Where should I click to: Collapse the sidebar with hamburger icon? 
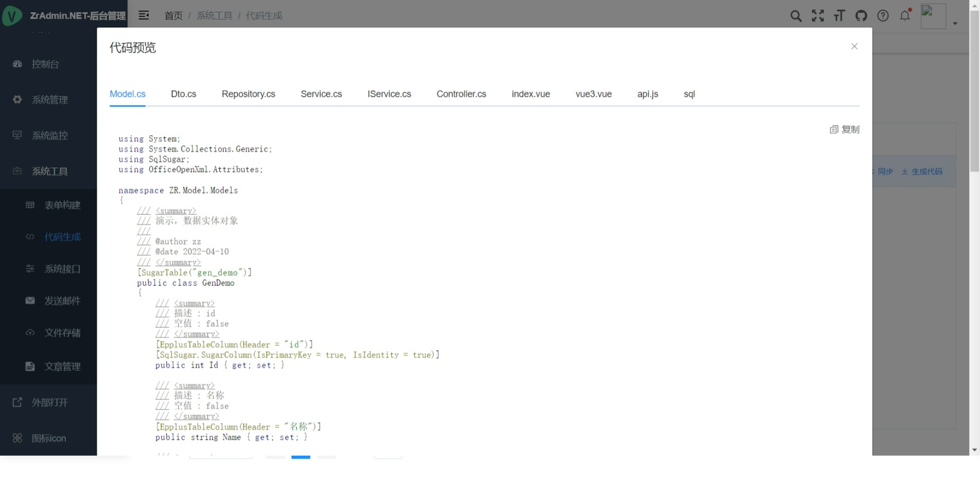(x=144, y=16)
